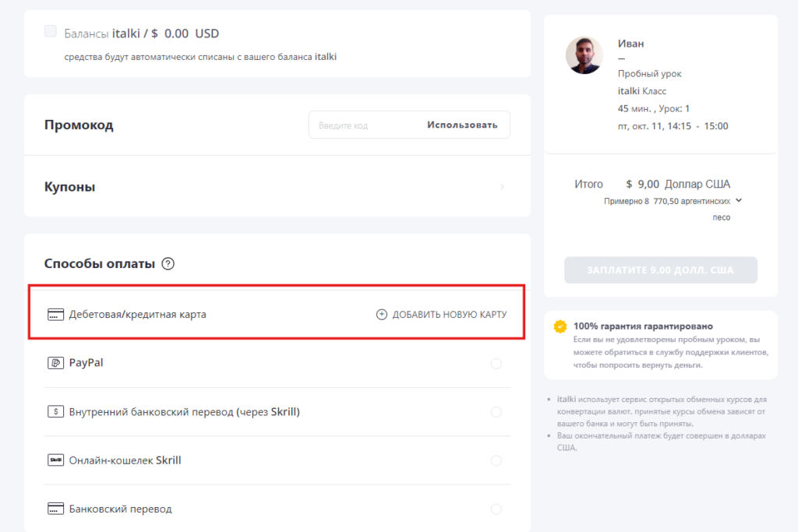Click teacher Иван's profile photo
The height and width of the screenshot is (532, 798).
584,55
